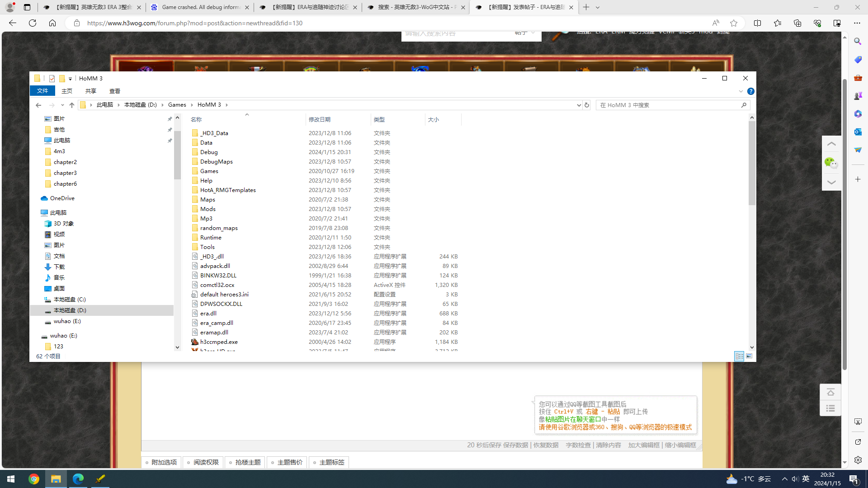Go to Edge browser home page
Screen dimensions: 868x488
(52, 23)
